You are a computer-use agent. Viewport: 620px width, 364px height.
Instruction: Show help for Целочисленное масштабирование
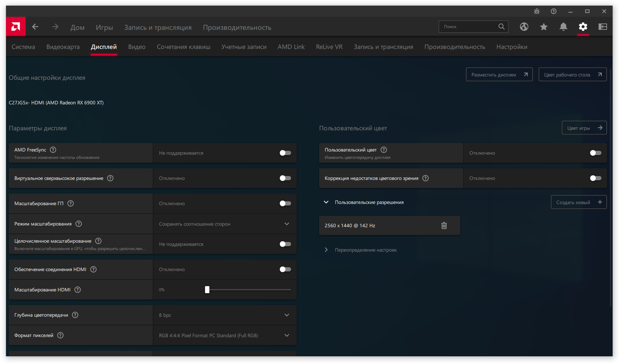98,241
